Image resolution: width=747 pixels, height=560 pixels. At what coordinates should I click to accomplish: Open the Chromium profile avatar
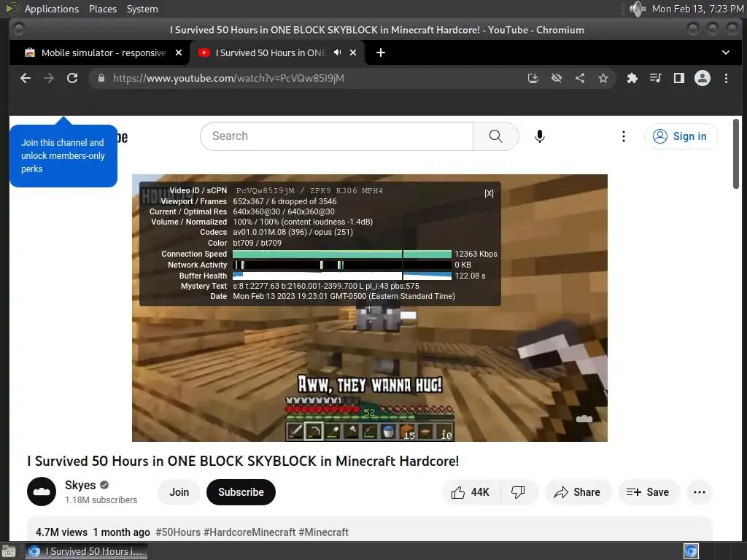tap(703, 78)
